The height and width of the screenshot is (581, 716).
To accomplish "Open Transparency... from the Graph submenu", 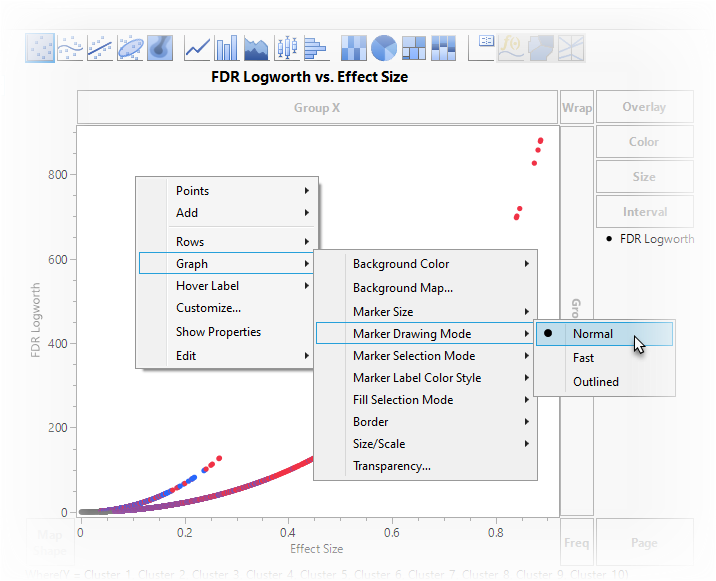I will point(391,466).
